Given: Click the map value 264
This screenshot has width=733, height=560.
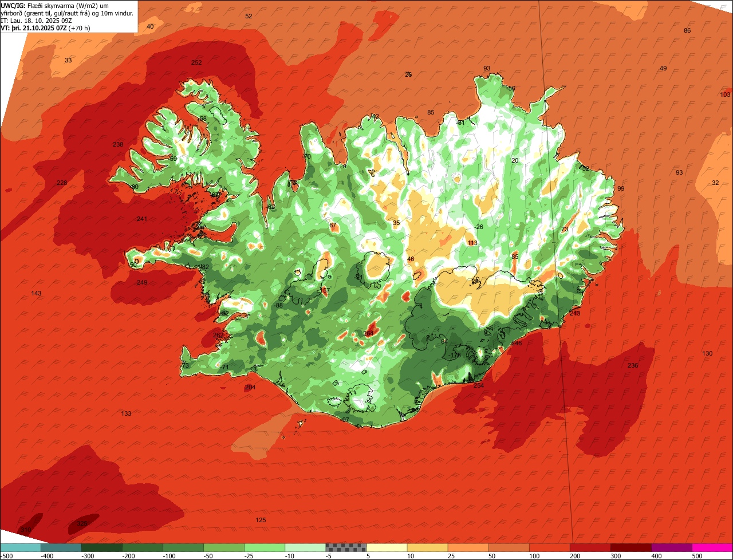Looking at the screenshot, I should (x=368, y=333).
